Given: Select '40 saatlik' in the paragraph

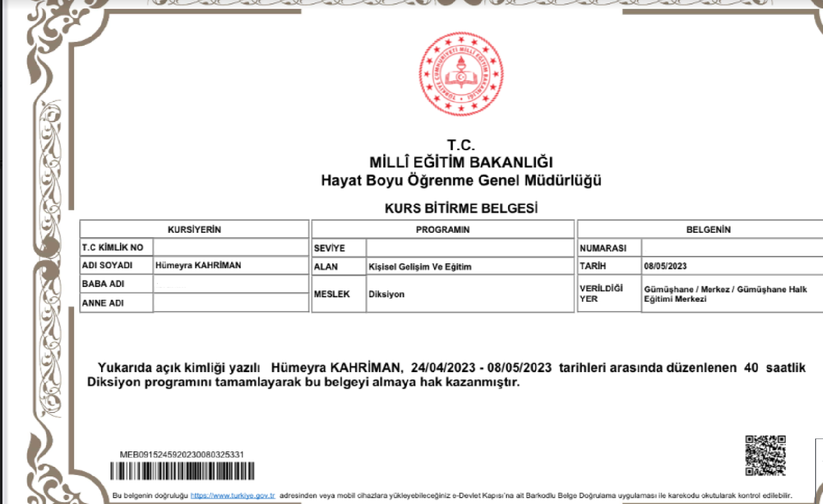Looking at the screenshot, I should [x=775, y=368].
